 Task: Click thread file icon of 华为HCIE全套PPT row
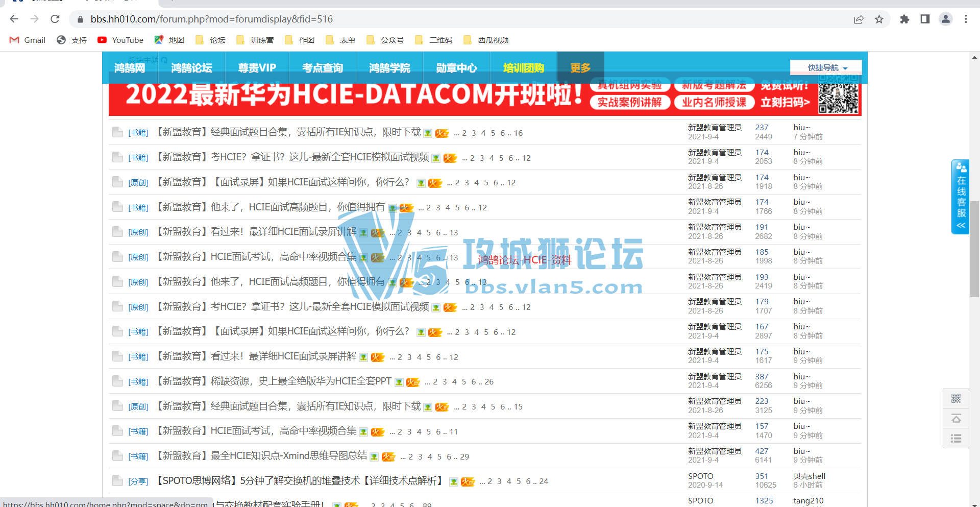point(117,381)
